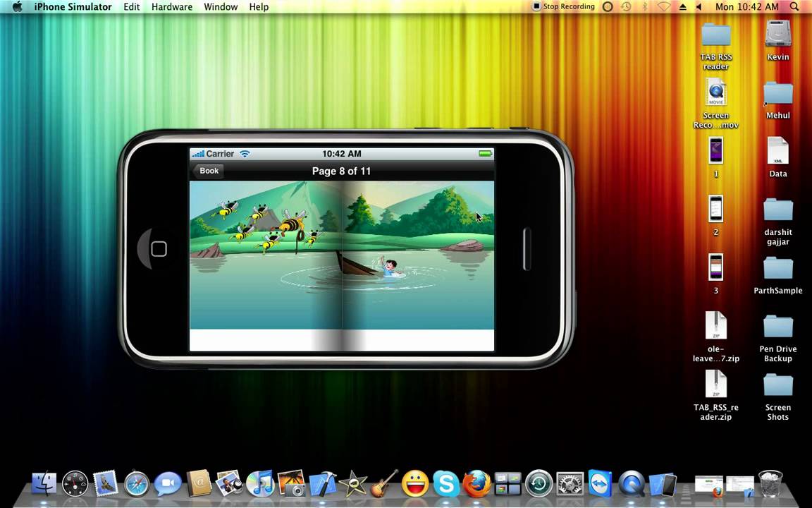This screenshot has height=508, width=812.
Task: Click the Wi-Fi icon in simulator status bar
Action: tap(245, 154)
